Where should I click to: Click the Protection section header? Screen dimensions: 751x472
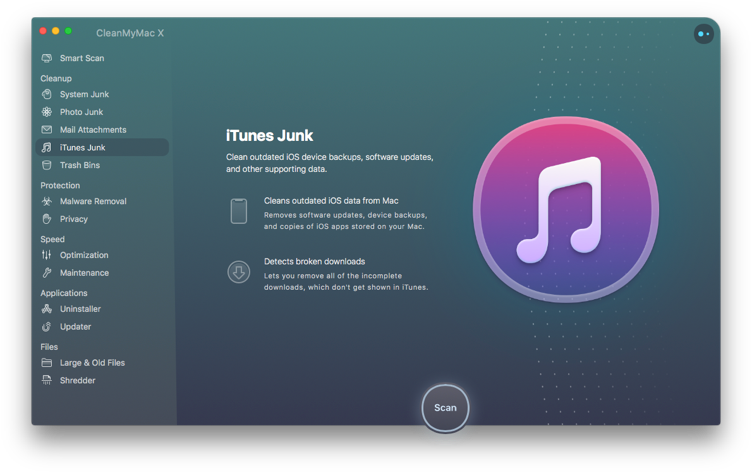pos(60,185)
